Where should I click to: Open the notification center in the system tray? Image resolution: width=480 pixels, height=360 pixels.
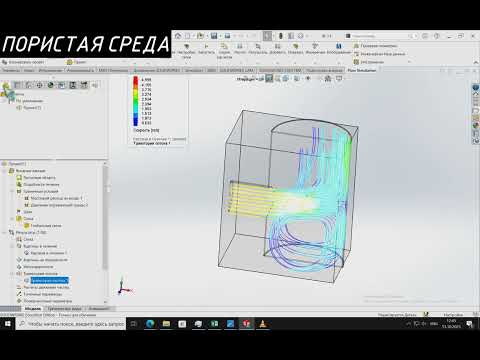[470, 323]
